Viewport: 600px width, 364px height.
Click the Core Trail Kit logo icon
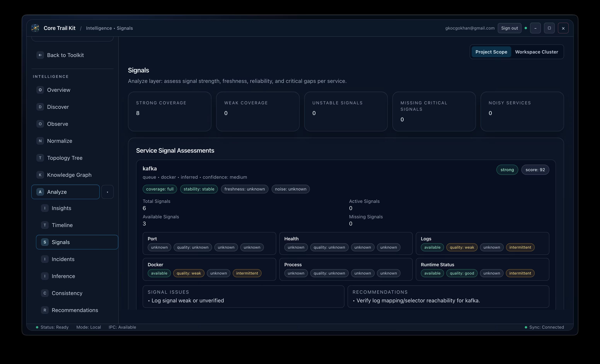point(35,28)
